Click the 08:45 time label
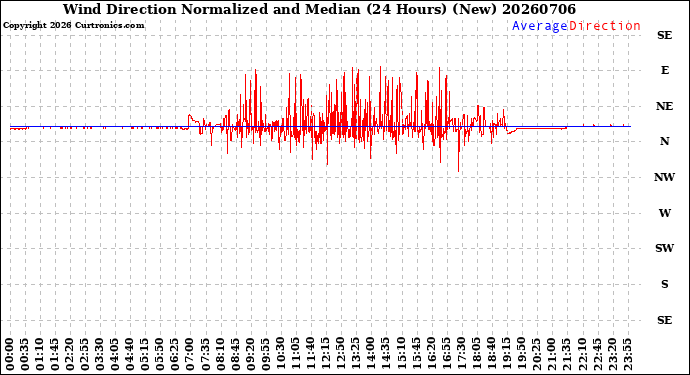This screenshot has height=375, width=690. [x=236, y=355]
